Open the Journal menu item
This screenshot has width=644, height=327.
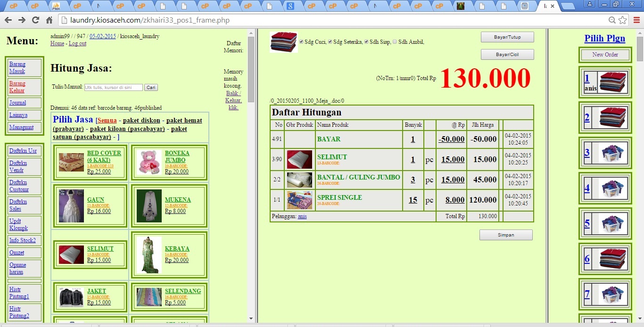click(x=17, y=103)
